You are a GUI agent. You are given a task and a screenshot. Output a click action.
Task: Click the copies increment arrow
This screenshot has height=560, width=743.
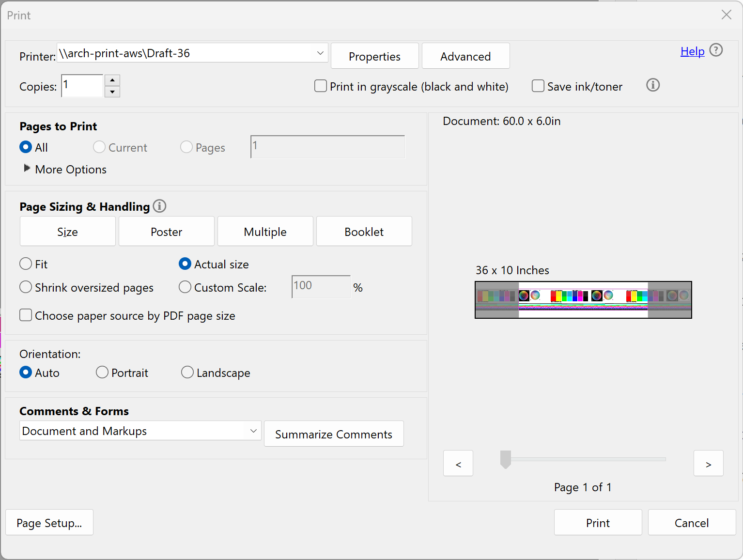112,80
